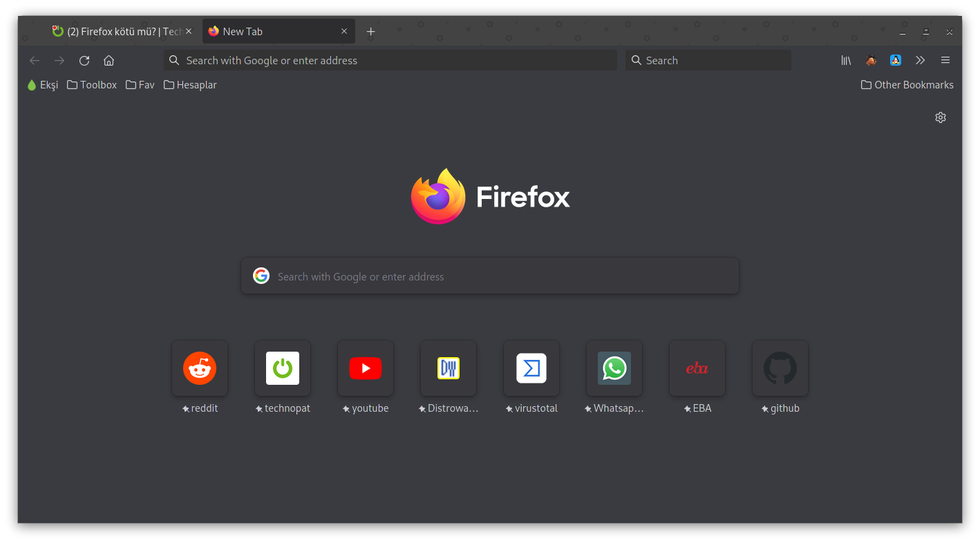
Task: Expand the Other Bookmarks folder
Action: tap(907, 85)
